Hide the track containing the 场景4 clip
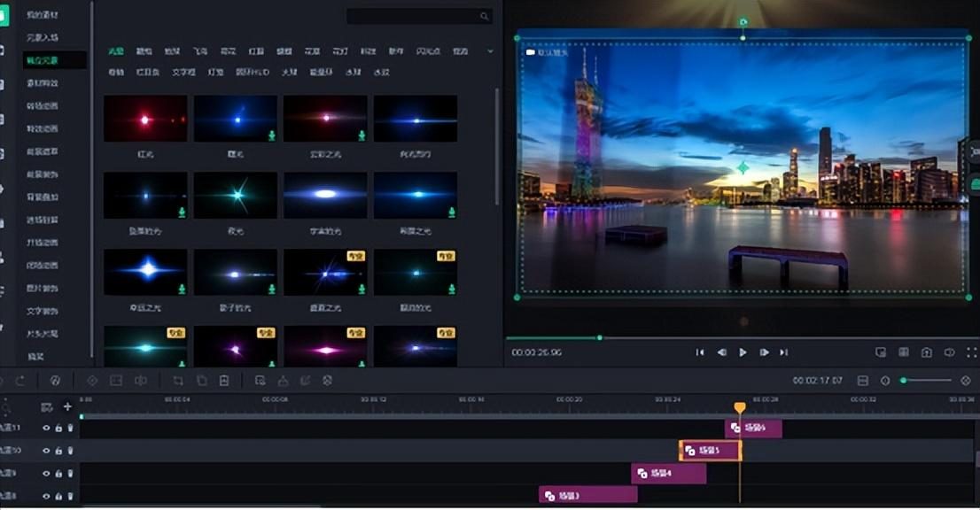 [45, 473]
